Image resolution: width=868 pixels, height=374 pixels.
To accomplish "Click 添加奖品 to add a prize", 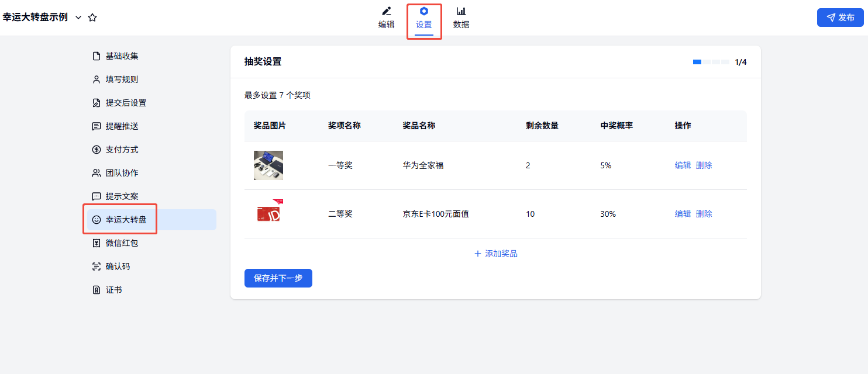I will (495, 254).
